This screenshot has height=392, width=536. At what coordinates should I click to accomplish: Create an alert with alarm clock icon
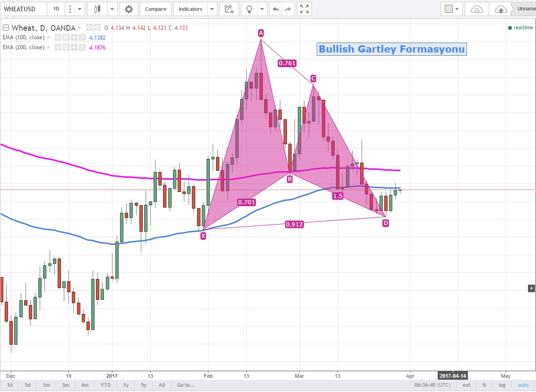coord(229,9)
